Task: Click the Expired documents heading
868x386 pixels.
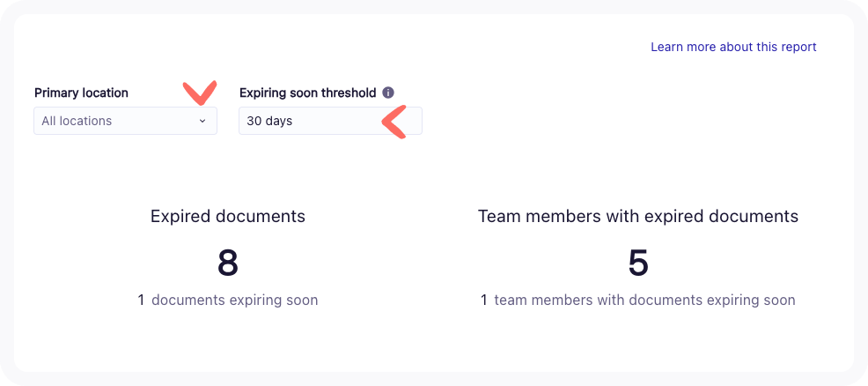Action: [x=228, y=216]
